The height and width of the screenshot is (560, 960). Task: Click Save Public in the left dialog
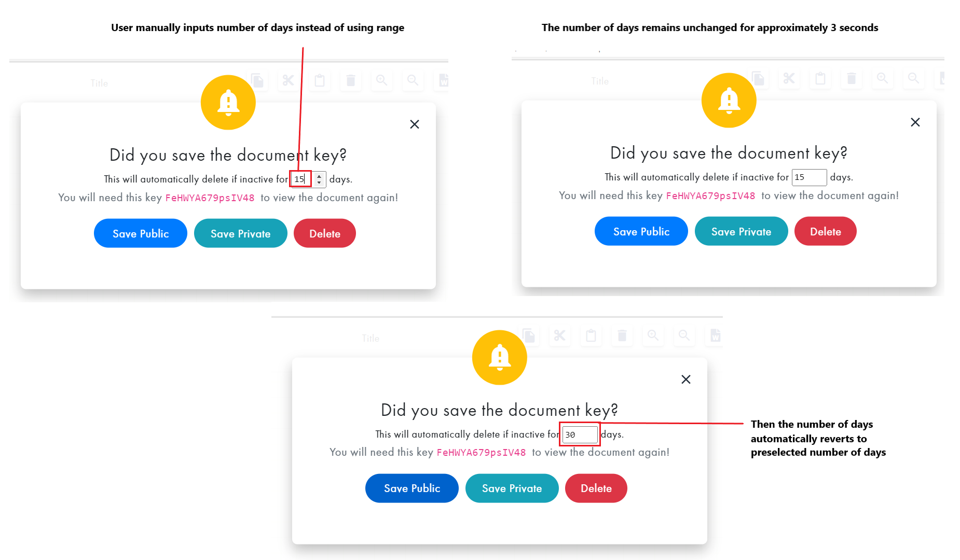point(140,233)
